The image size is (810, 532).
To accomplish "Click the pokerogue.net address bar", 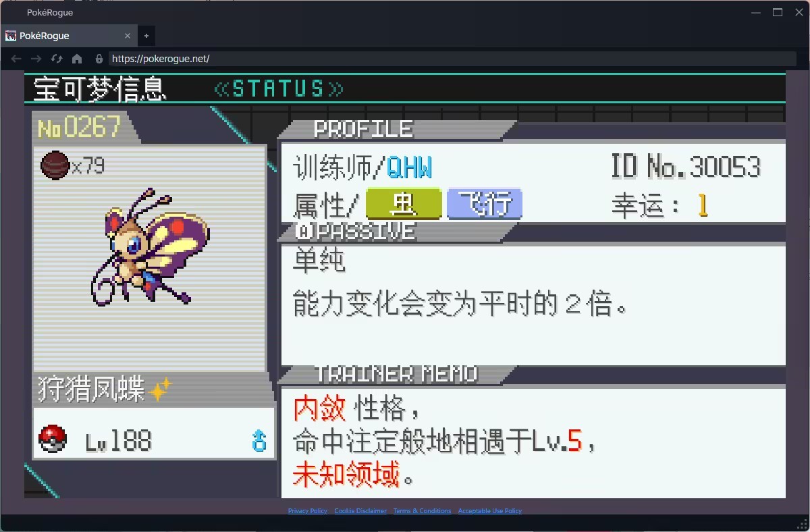I will pyautogui.click(x=452, y=59).
